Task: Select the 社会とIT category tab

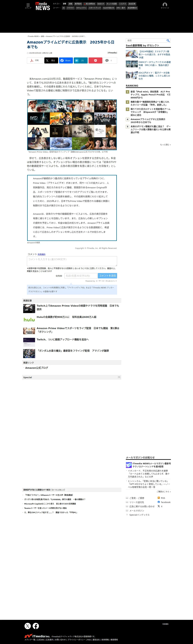Action: click(101, 4)
